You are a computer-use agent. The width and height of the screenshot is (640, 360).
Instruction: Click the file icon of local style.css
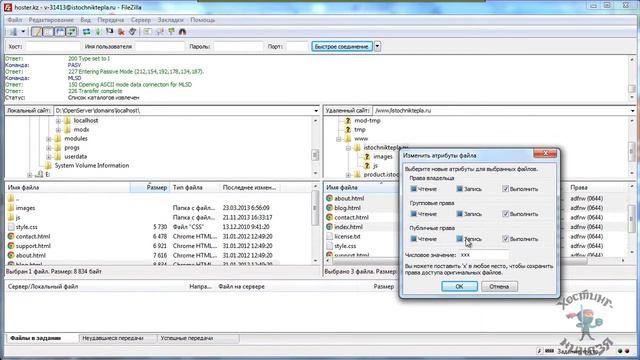[x=11, y=227]
